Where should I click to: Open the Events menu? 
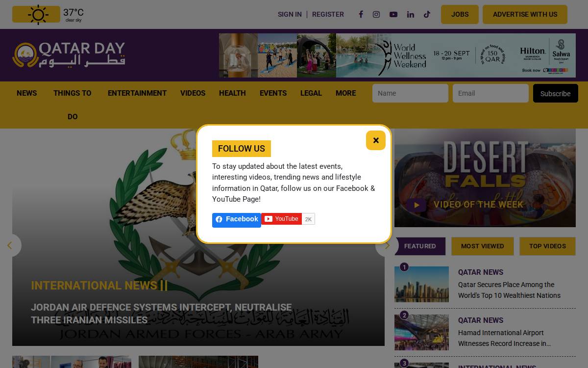point(273,93)
